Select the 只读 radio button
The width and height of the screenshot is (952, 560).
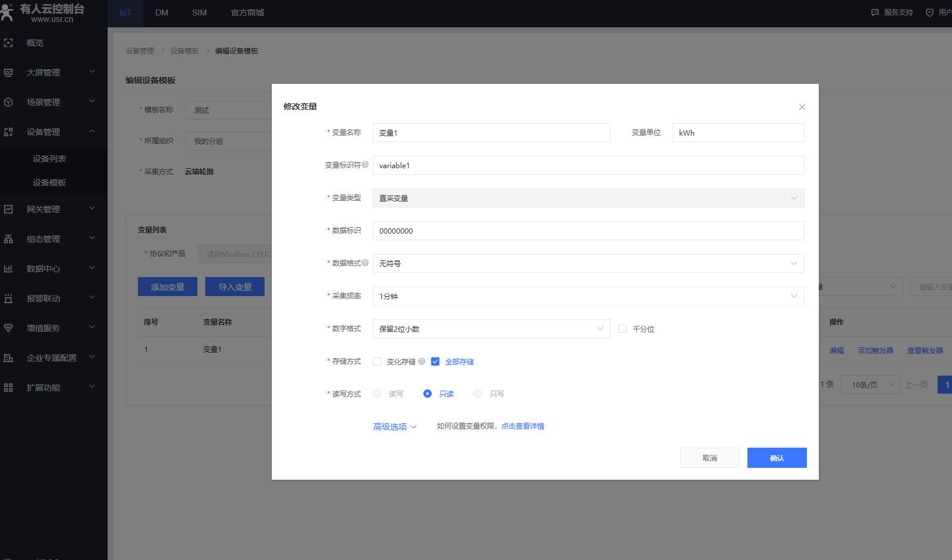point(427,394)
